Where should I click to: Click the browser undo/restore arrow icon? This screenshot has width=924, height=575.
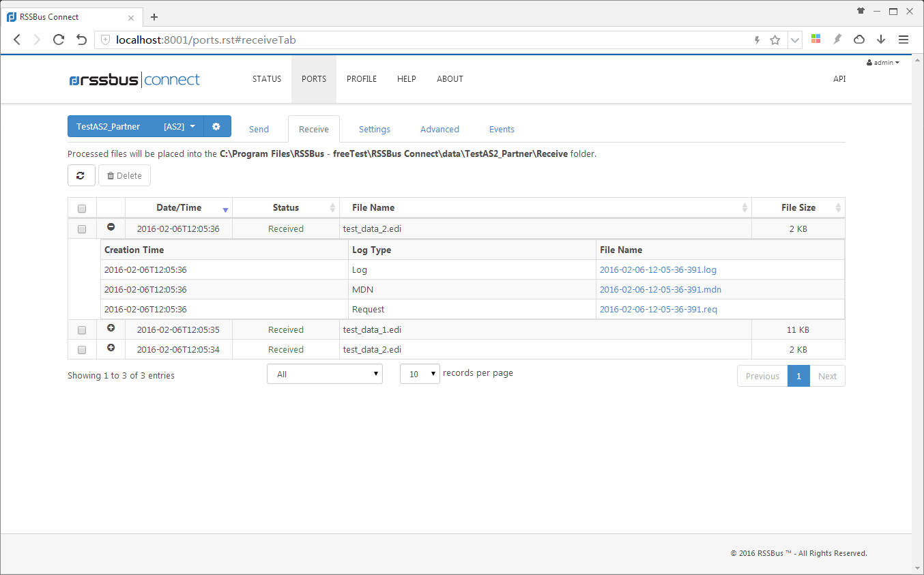81,40
